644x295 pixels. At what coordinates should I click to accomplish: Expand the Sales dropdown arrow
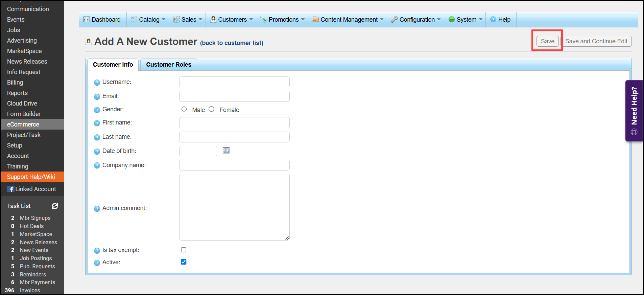point(200,19)
